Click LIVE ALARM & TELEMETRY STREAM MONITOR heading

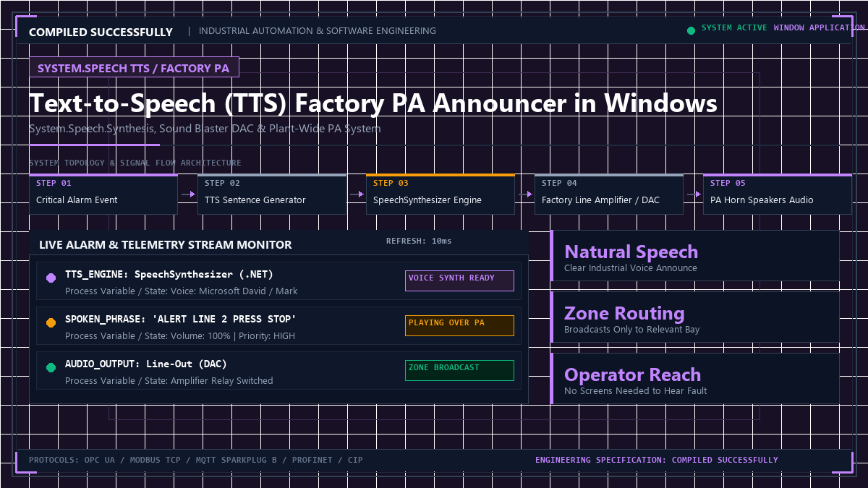166,245
